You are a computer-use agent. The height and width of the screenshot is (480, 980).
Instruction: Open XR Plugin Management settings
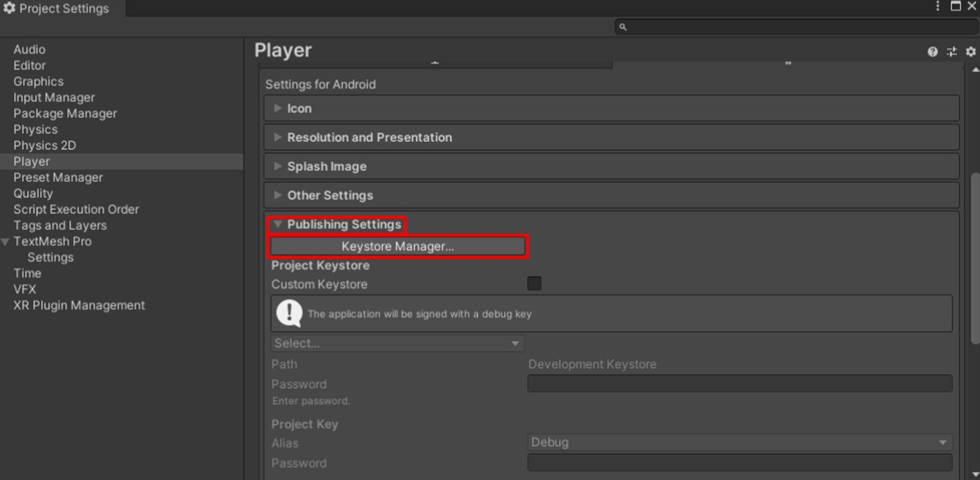point(79,306)
